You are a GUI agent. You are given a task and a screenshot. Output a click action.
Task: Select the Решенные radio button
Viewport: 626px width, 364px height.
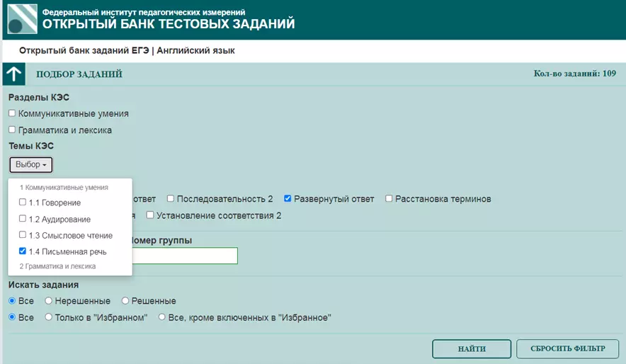point(125,301)
